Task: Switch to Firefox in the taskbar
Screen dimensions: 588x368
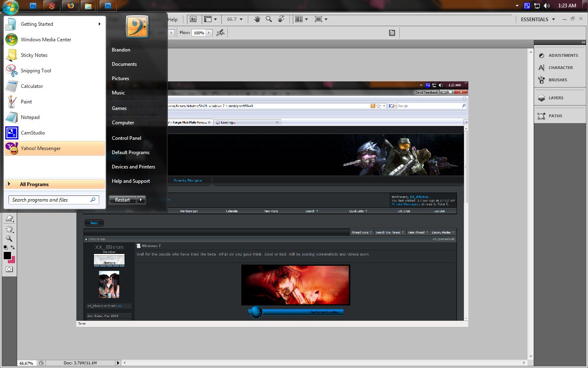Action: click(x=70, y=6)
